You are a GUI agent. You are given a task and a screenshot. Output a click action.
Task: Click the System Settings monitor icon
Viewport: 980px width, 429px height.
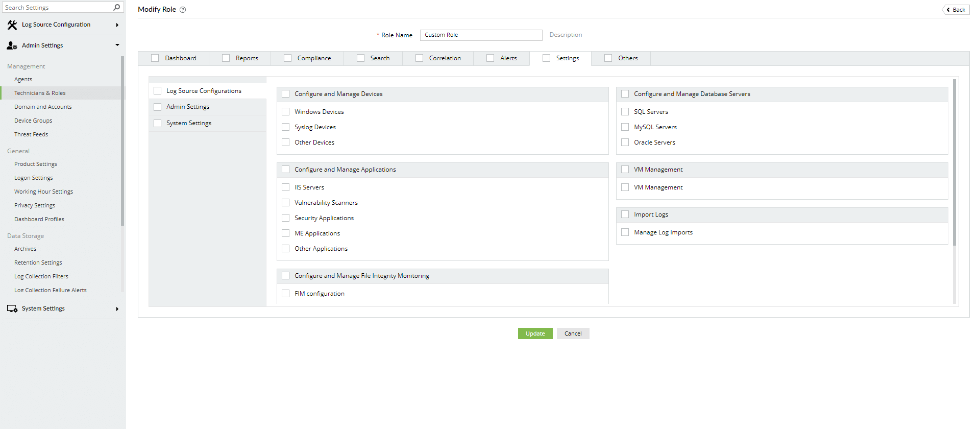click(12, 308)
